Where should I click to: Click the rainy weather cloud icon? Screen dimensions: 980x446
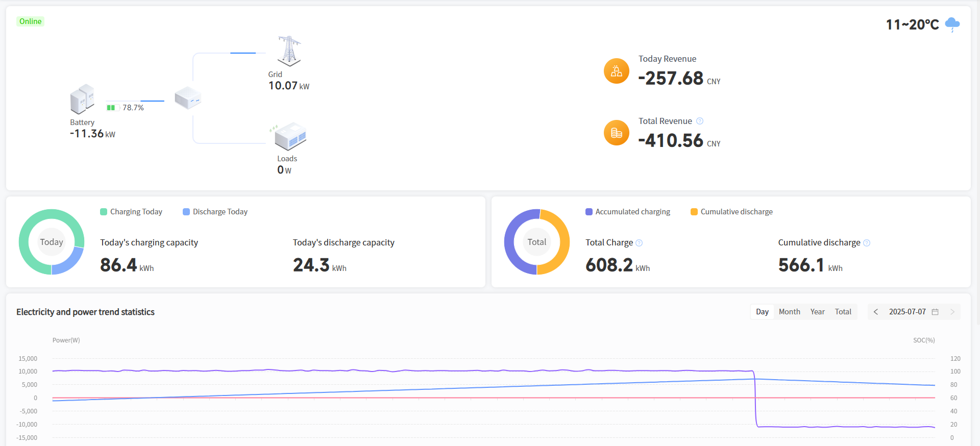pos(952,24)
